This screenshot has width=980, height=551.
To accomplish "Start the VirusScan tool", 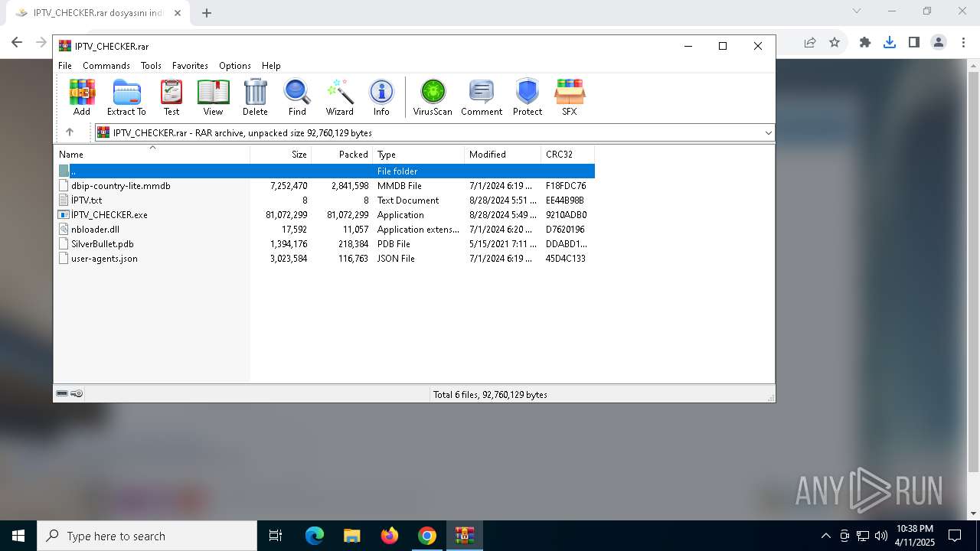I will pyautogui.click(x=433, y=97).
